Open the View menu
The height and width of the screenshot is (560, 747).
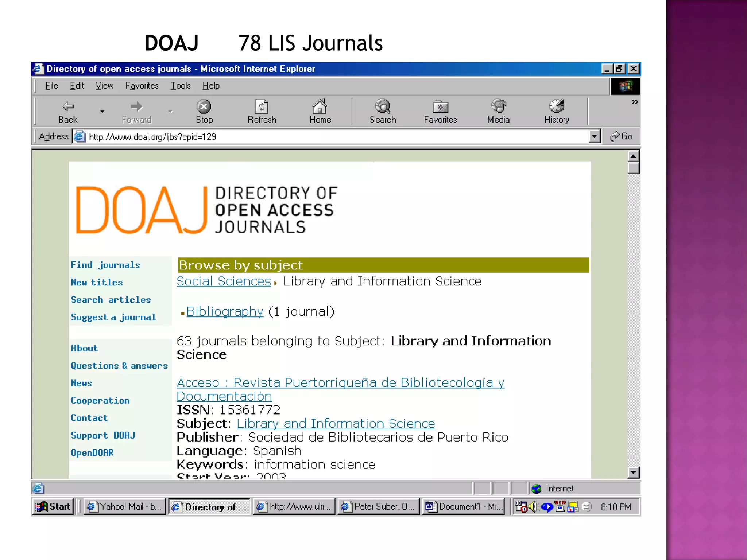[x=104, y=86]
